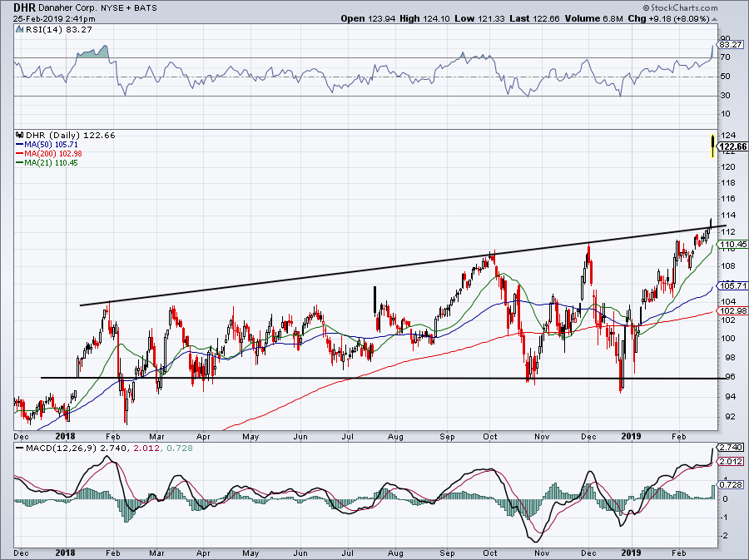749x560 pixels.
Task: Click the -2 level on the MACD axis
Action: tap(725, 536)
